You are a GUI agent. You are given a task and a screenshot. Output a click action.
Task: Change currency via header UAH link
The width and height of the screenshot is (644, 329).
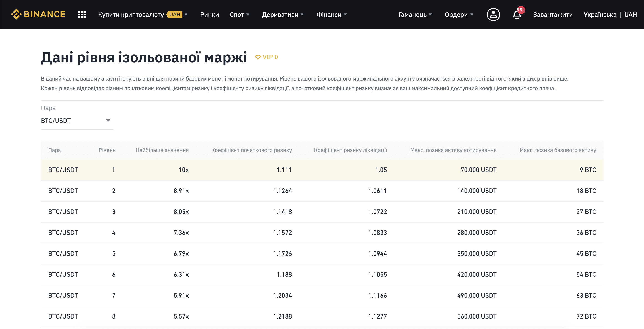click(x=631, y=15)
